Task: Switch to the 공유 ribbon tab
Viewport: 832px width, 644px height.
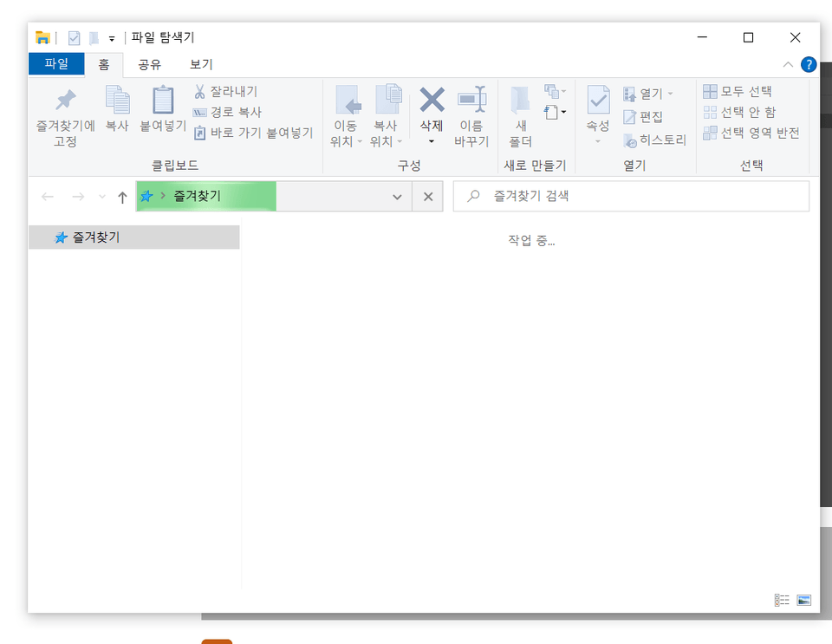Action: [150, 65]
